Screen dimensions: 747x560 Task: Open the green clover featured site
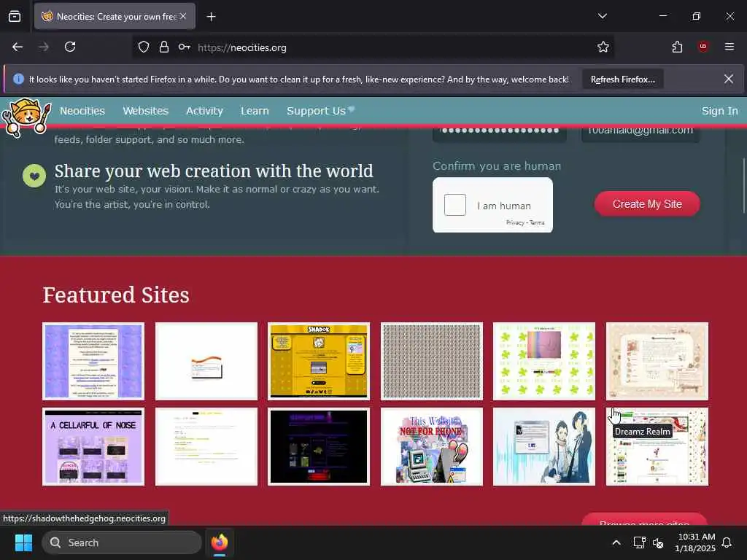tap(544, 361)
